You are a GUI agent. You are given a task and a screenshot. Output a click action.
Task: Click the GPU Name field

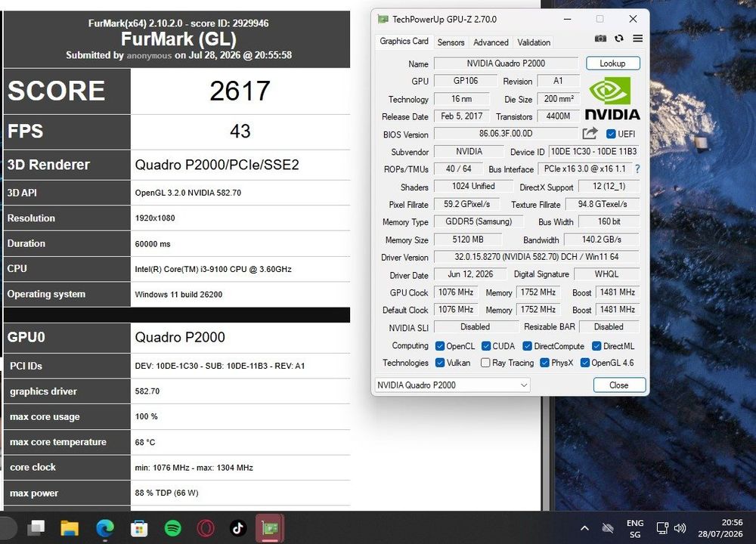pyautogui.click(x=506, y=63)
